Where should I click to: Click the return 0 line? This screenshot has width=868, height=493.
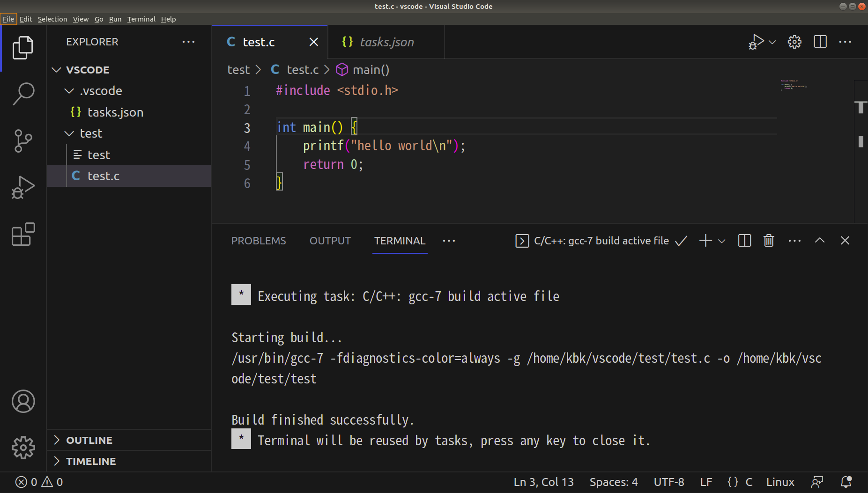333,164
